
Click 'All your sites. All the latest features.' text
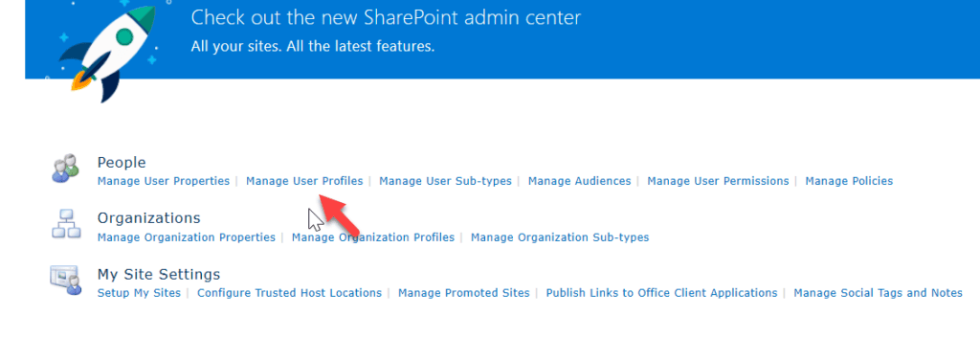point(313,46)
